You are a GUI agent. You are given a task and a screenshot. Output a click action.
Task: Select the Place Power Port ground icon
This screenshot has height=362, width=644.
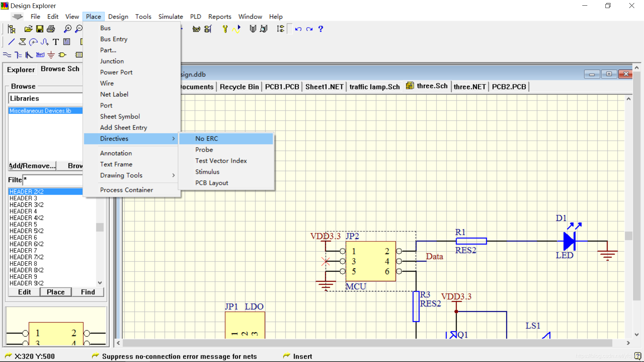pos(51,55)
